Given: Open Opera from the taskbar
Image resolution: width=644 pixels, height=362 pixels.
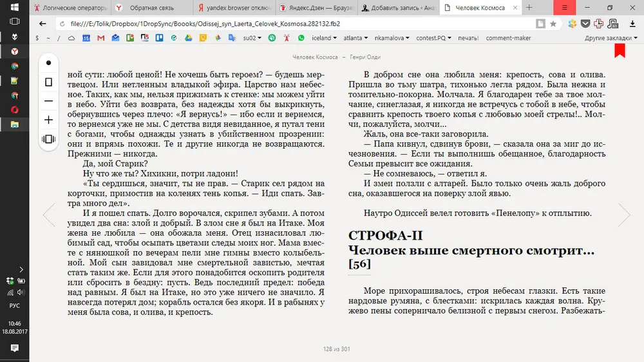Looking at the screenshot, I should click(14, 110).
